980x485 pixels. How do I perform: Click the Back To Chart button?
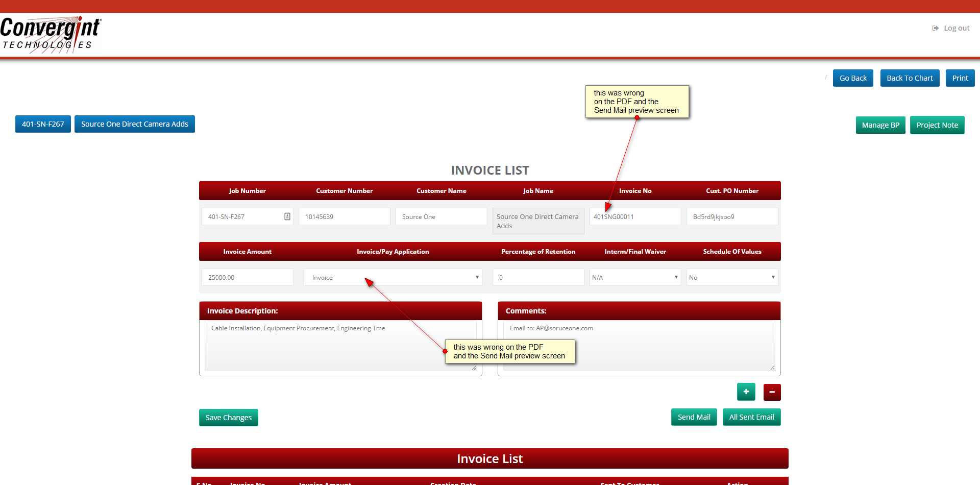(910, 78)
